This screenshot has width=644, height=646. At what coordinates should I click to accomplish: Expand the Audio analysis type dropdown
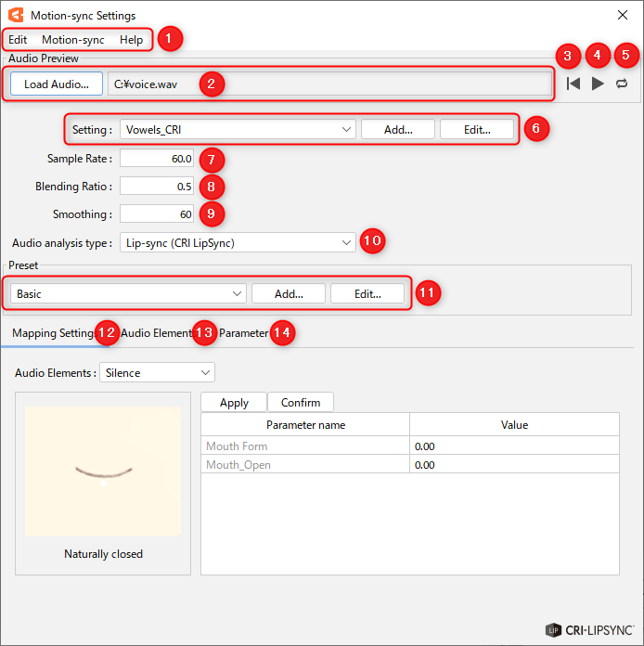click(x=237, y=243)
